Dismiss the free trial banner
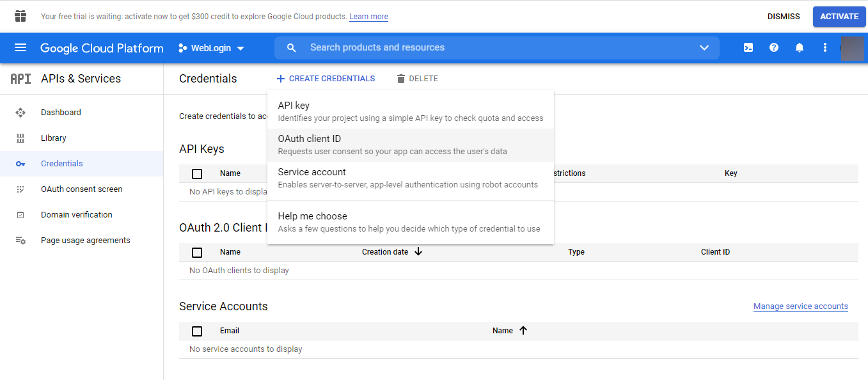Viewport: 868px width, 380px height. coord(784,17)
